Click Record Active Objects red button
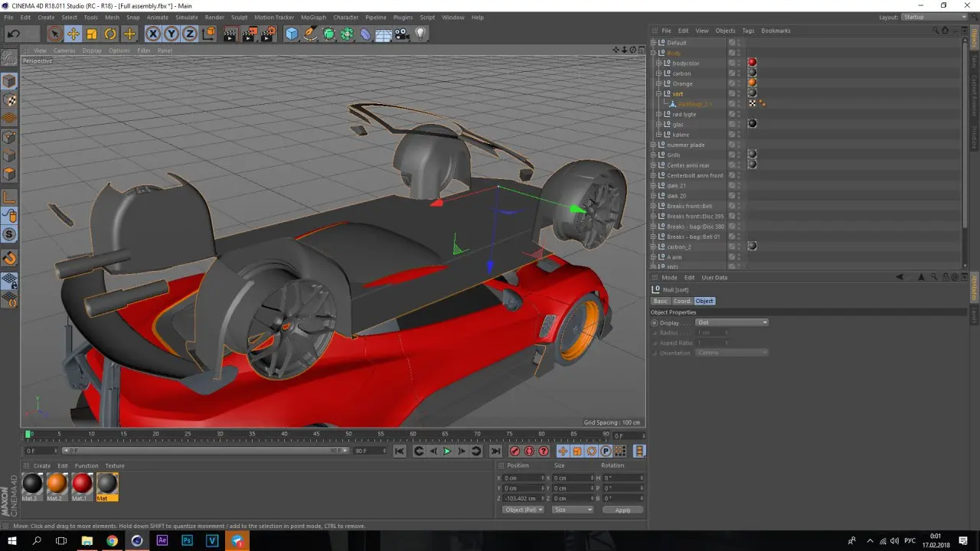980x551 pixels. click(x=515, y=452)
